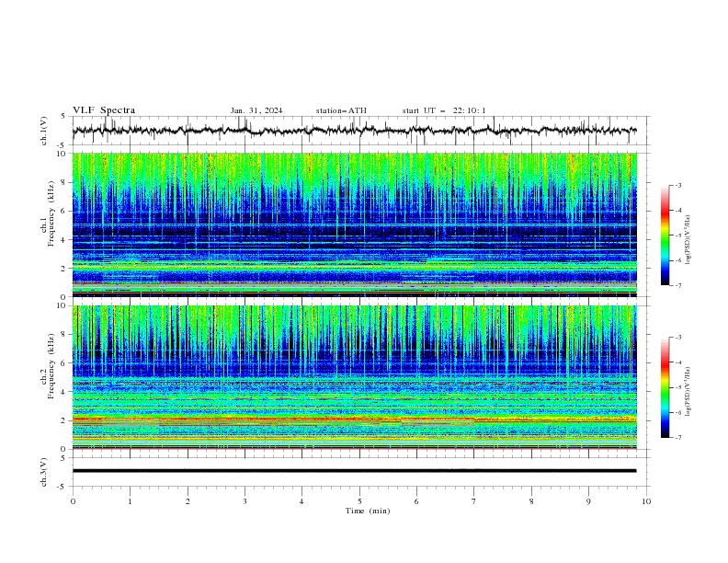This screenshot has width=728, height=563.
Task: Click the 'VLF Spectra' title text
Action: click(x=104, y=110)
